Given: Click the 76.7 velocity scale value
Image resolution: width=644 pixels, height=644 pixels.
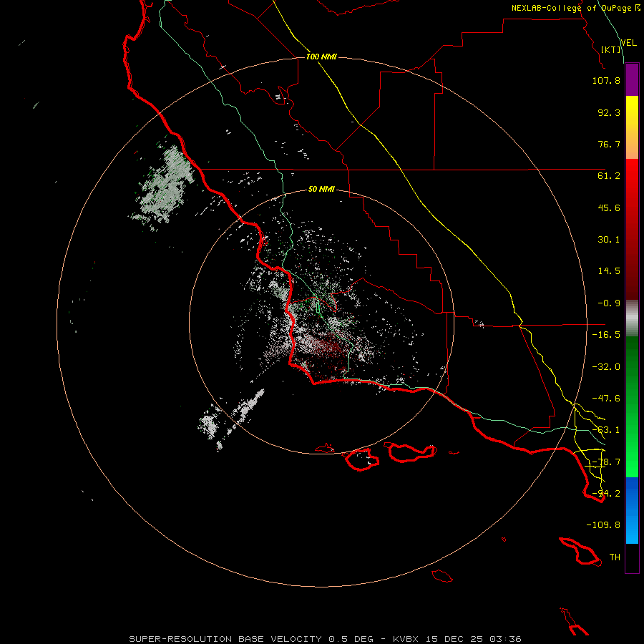Looking at the screenshot, I should tap(609, 144).
